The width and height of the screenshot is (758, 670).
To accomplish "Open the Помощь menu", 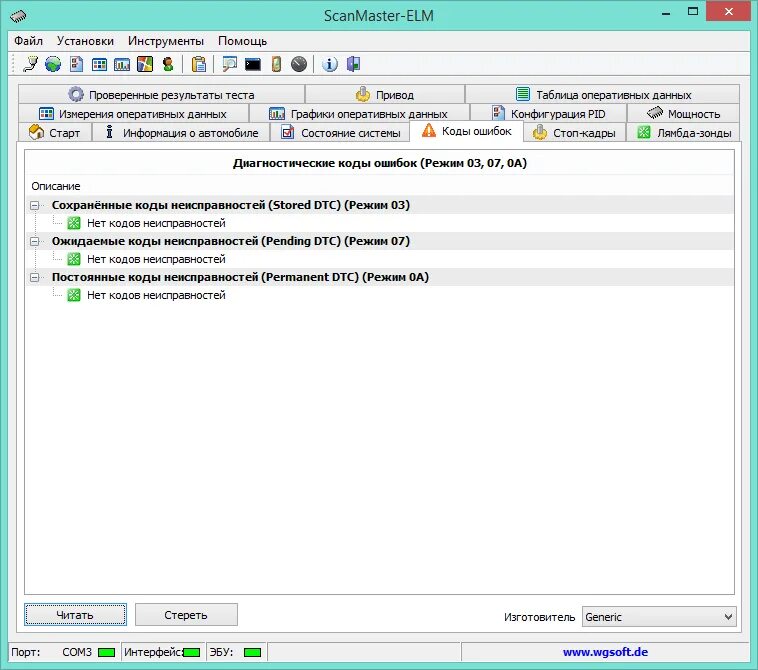I will (242, 41).
